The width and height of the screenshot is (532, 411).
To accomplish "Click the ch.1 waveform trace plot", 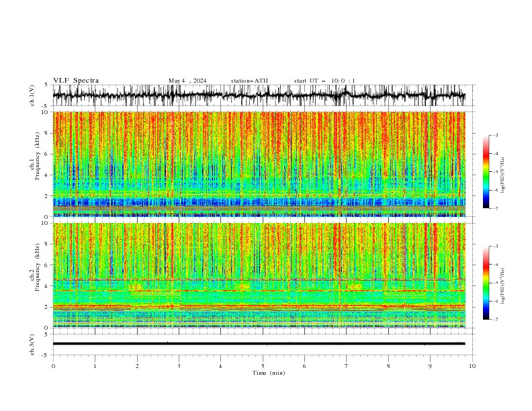I will click(259, 95).
